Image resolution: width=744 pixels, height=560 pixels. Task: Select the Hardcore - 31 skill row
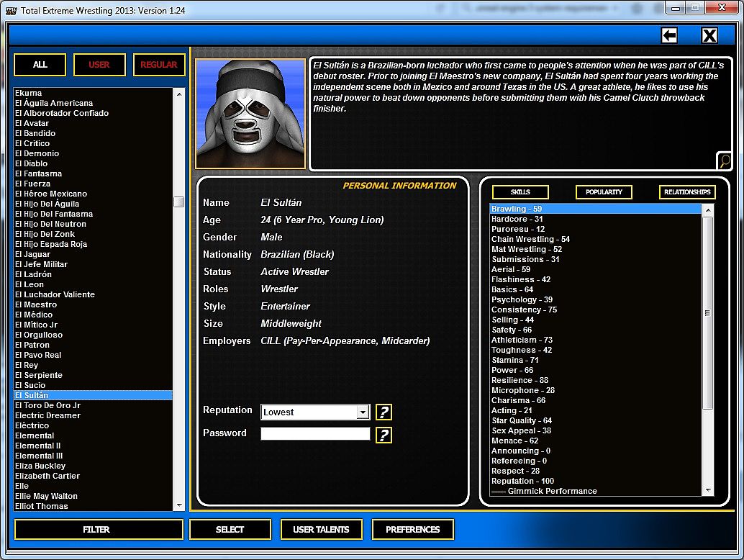596,219
